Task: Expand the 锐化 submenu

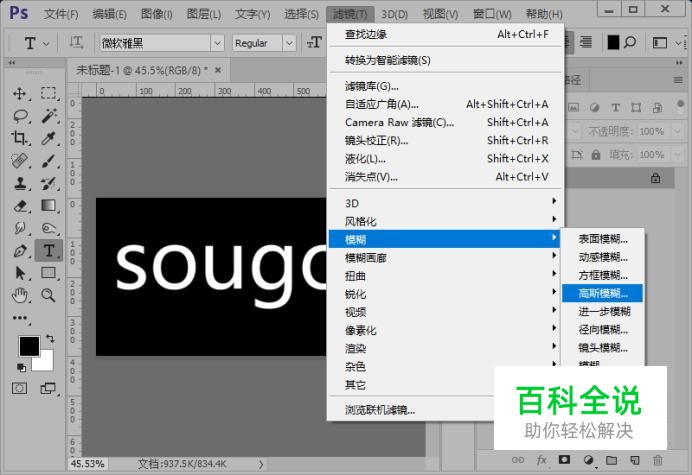Action: (x=446, y=294)
